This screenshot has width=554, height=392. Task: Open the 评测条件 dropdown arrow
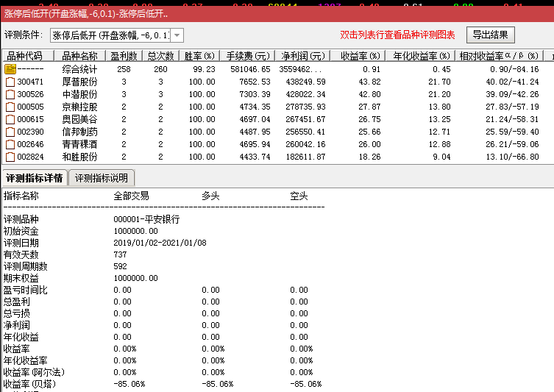pyautogui.click(x=177, y=35)
